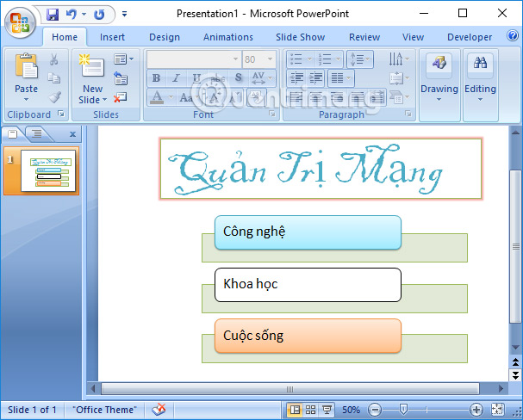Click the Save icon in Quick Access Toolbar

(53, 14)
